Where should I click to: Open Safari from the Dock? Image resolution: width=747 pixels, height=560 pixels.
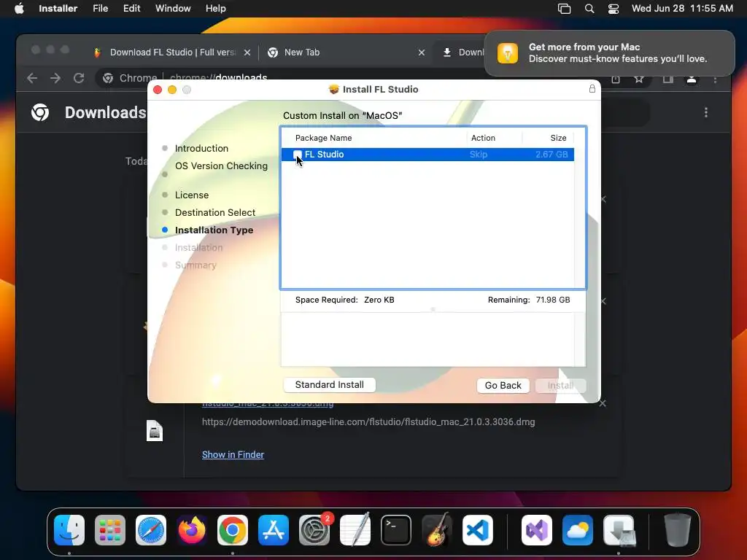[151, 530]
